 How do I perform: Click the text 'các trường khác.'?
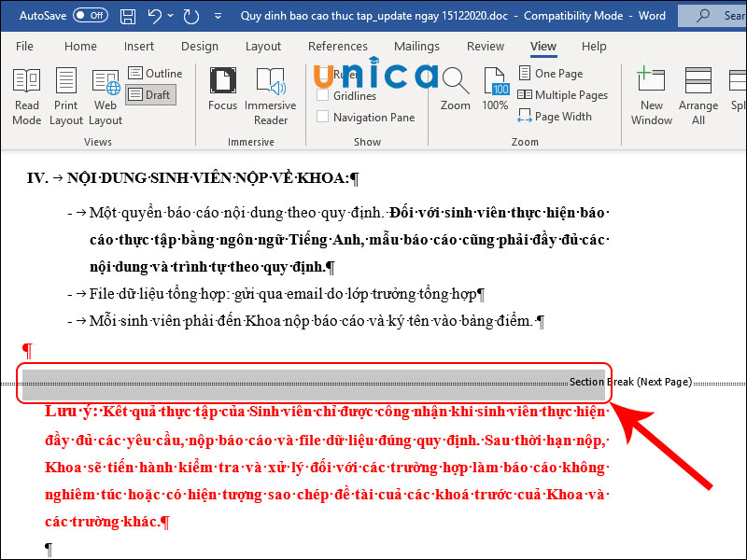(x=102, y=522)
